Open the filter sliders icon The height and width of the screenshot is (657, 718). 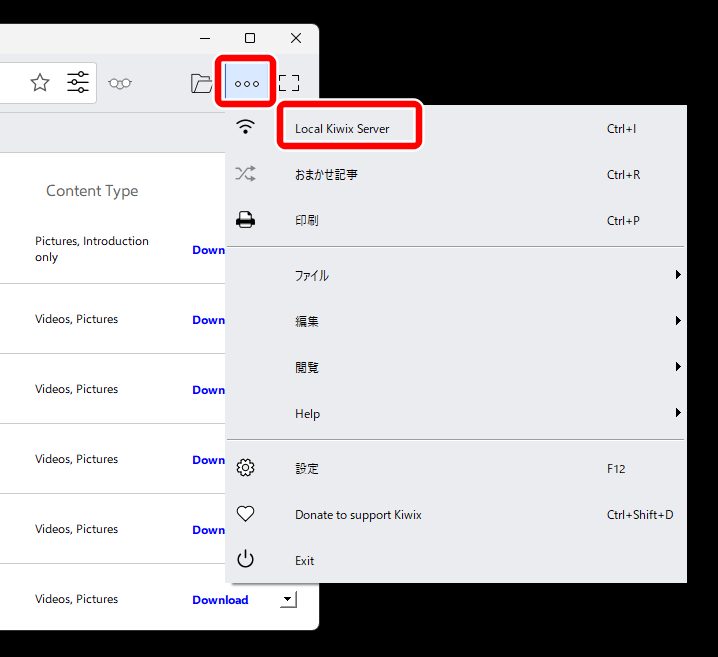pos(78,83)
